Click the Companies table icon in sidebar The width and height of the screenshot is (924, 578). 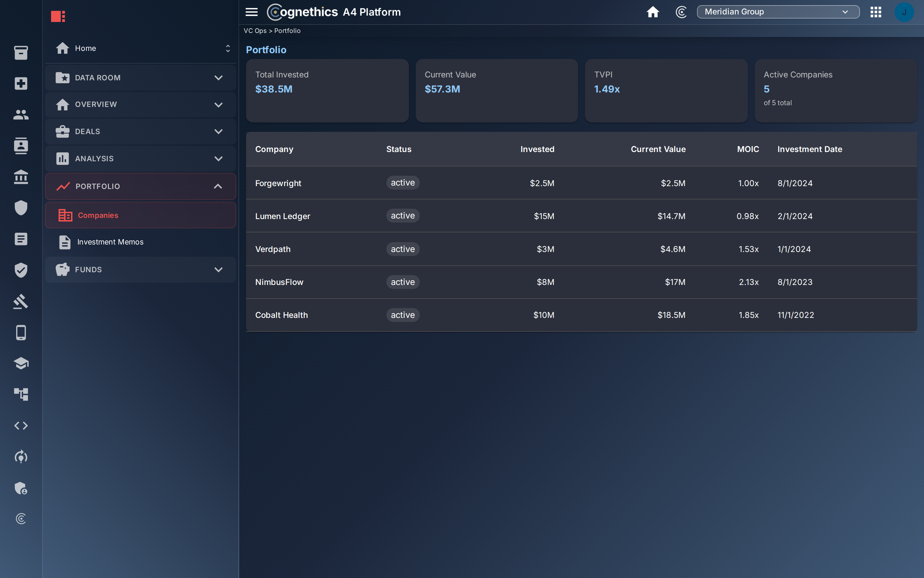point(65,215)
